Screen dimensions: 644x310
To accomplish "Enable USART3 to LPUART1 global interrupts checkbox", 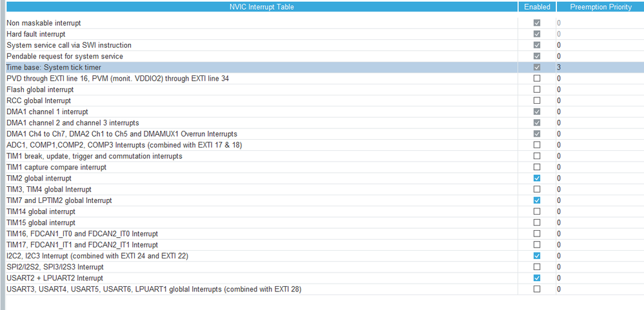I will tap(537, 289).
